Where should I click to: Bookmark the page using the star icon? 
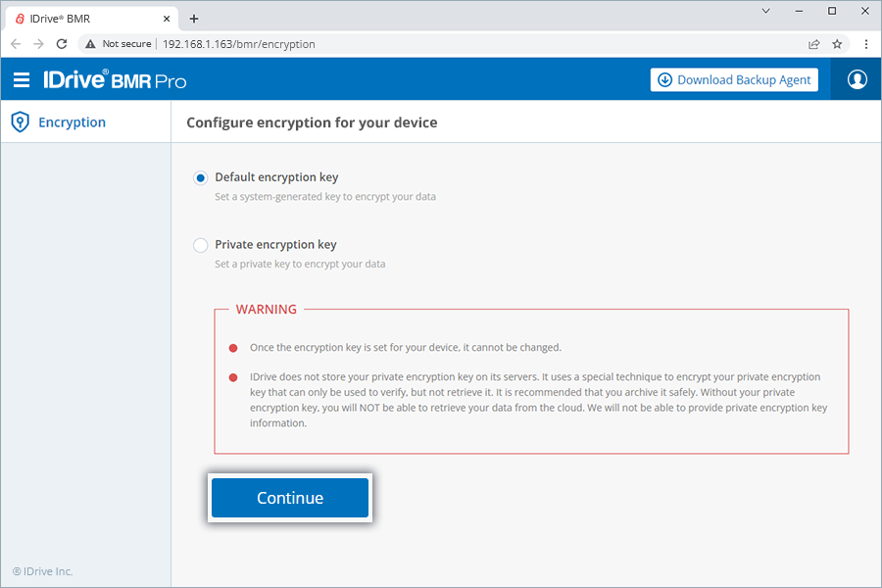[x=837, y=43]
